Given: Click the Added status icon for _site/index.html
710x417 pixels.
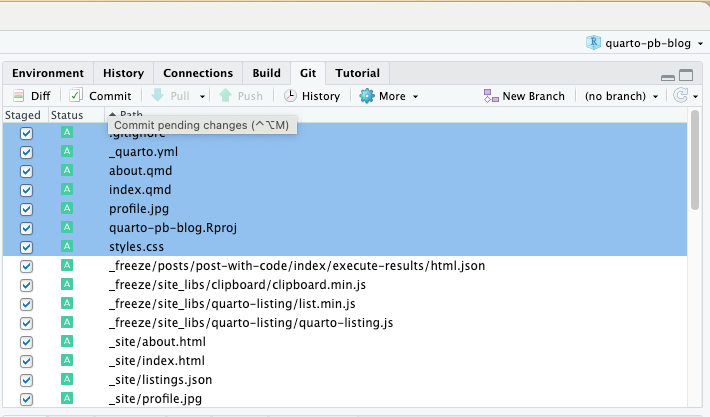Looking at the screenshot, I should click(67, 360).
